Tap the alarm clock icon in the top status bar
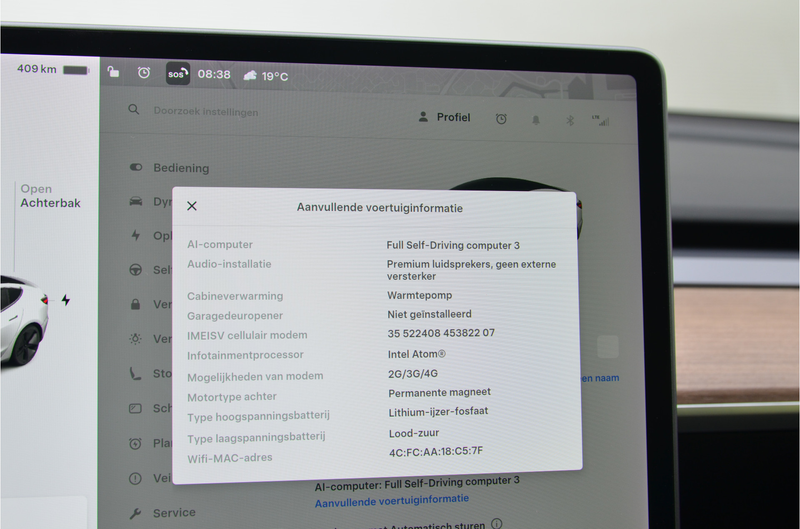Viewport: 800px width, 529px height. [x=144, y=73]
